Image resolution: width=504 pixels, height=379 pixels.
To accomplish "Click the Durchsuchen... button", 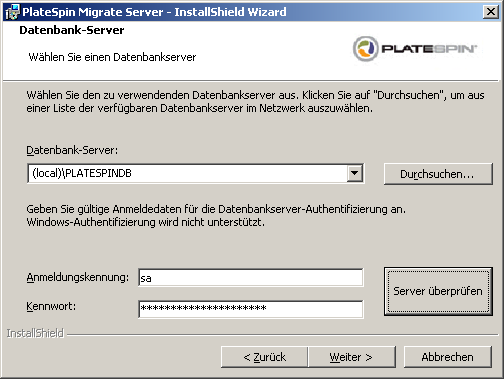I will point(438,174).
